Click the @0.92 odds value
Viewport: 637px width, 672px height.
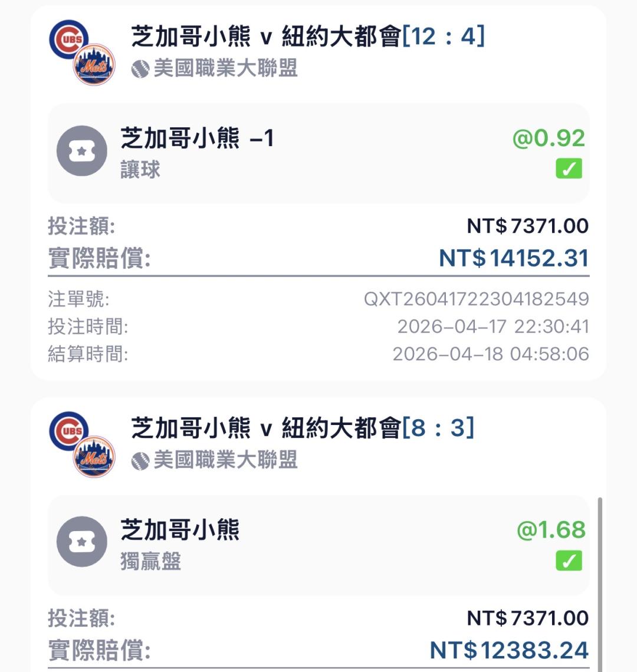pyautogui.click(x=548, y=139)
